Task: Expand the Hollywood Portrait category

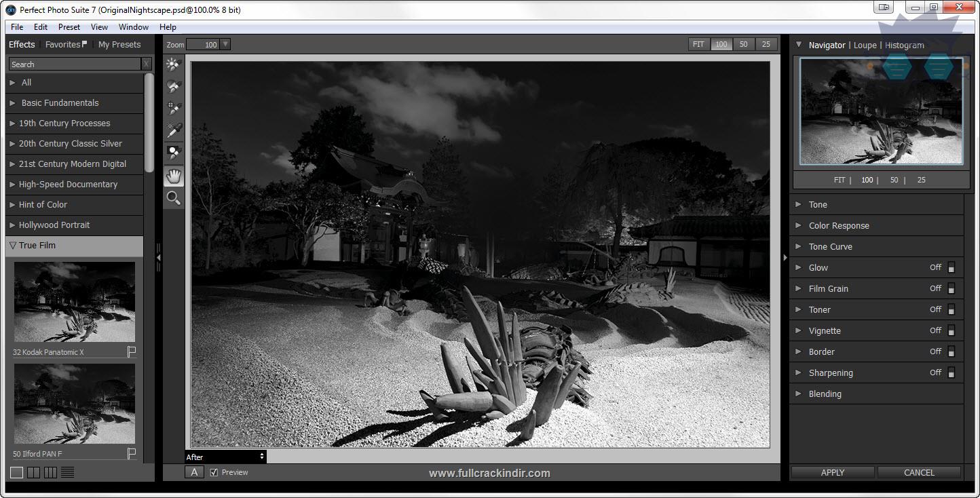Action: click(x=74, y=225)
